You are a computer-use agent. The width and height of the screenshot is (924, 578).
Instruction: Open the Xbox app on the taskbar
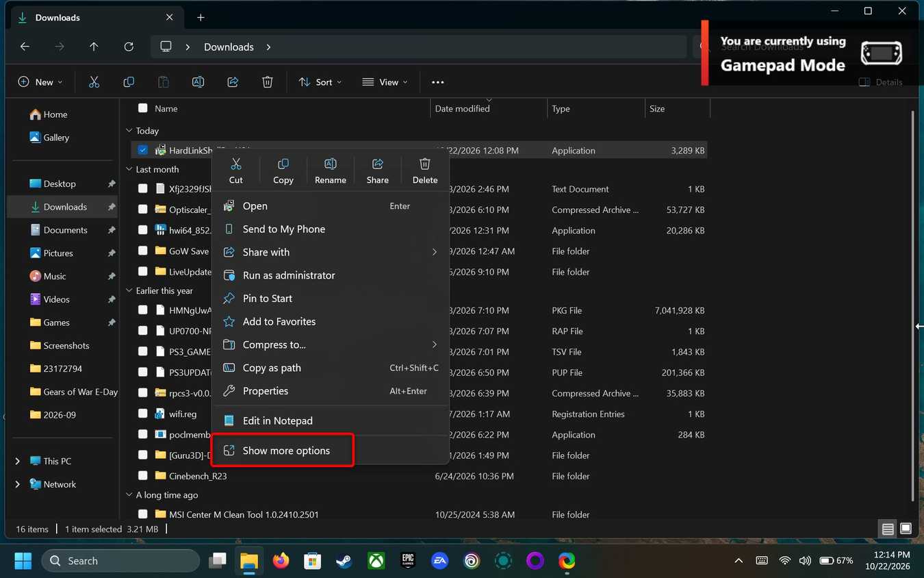click(376, 561)
